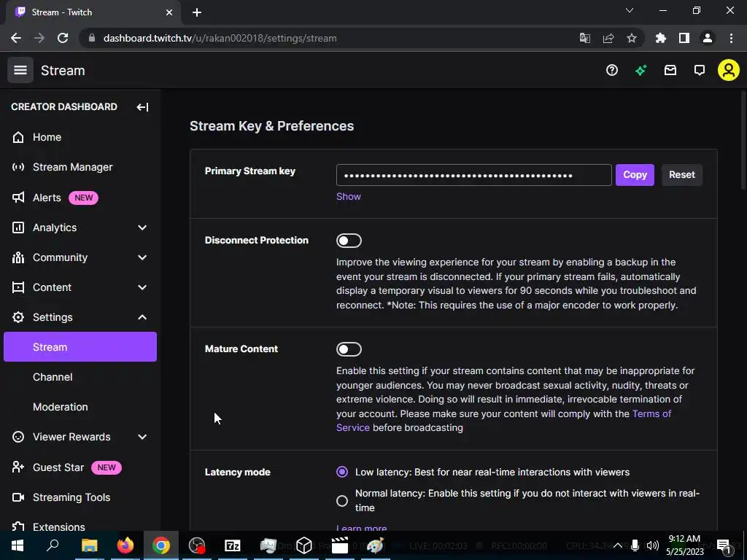
Task: Open the whispers chat bubble icon
Action: click(700, 71)
